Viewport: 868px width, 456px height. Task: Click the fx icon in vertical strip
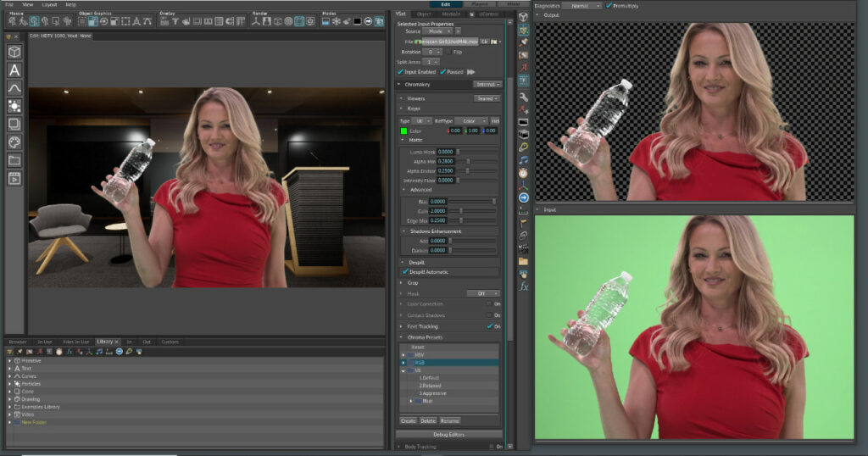524,286
